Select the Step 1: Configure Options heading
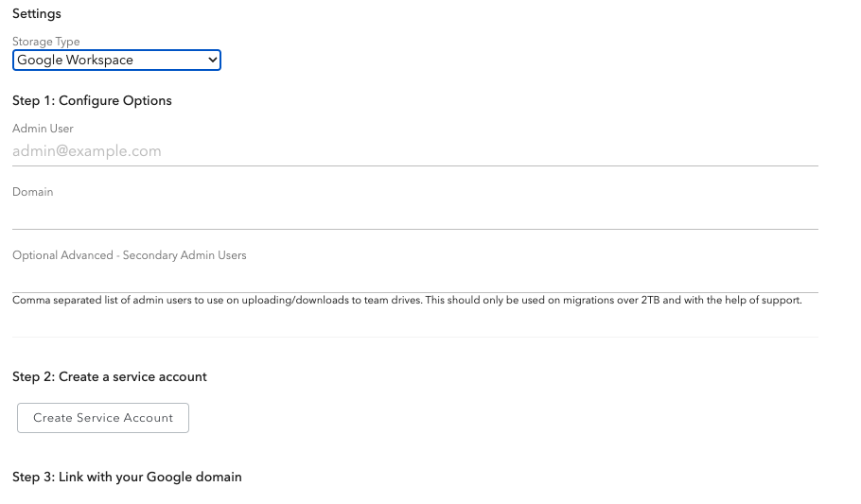 [x=92, y=100]
